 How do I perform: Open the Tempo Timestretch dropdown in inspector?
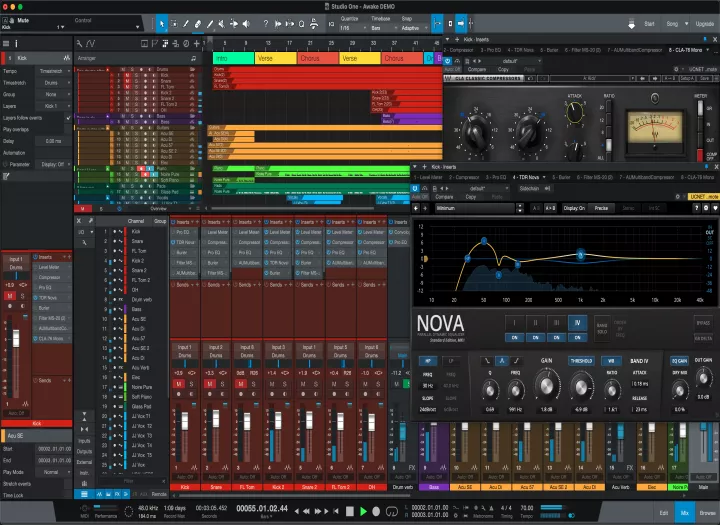(54, 71)
